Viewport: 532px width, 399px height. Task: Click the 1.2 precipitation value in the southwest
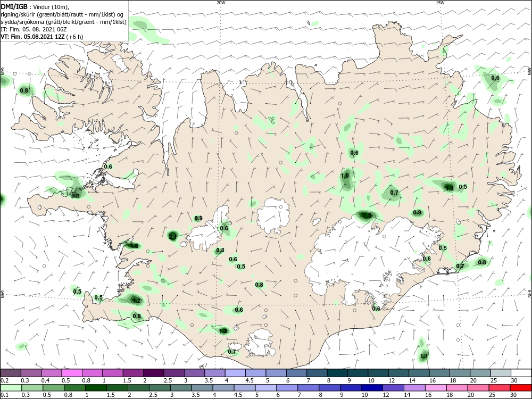136,301
